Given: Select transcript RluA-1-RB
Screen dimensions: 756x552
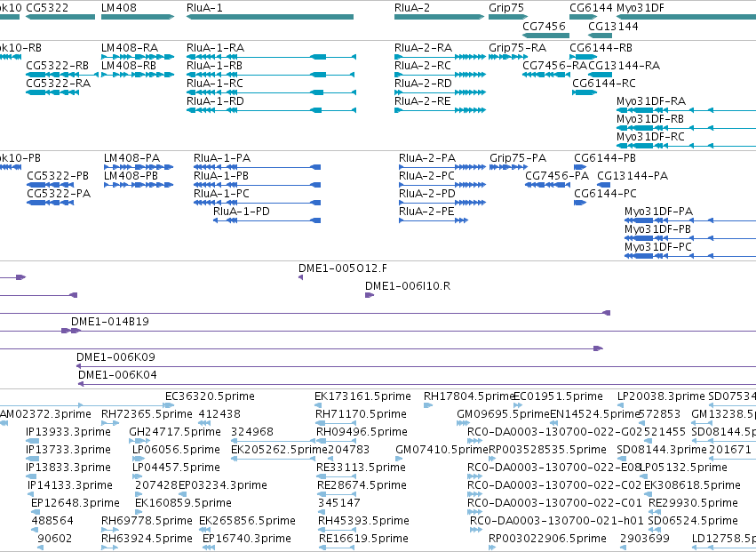Looking at the screenshot, I should click(272, 75).
